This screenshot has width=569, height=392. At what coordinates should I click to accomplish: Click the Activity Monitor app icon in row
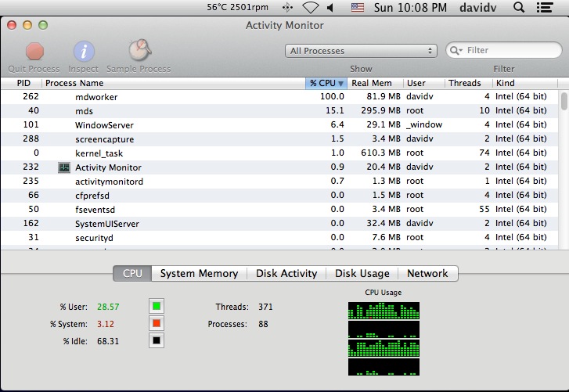click(64, 167)
